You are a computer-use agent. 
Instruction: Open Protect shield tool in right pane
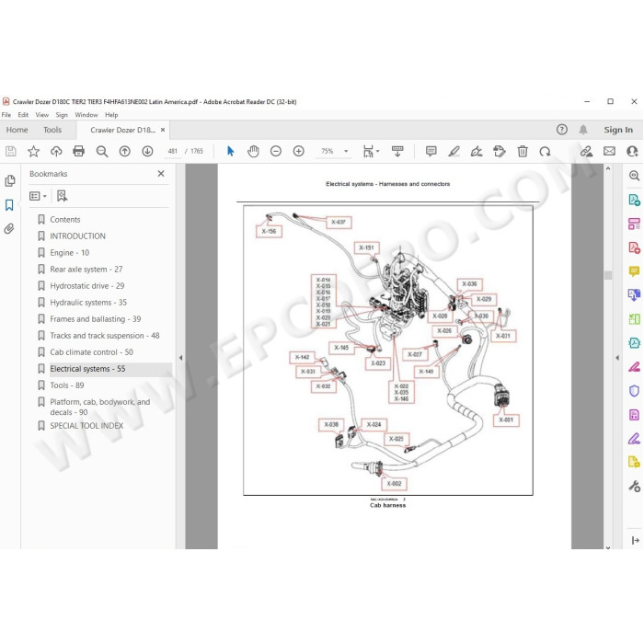point(634,391)
